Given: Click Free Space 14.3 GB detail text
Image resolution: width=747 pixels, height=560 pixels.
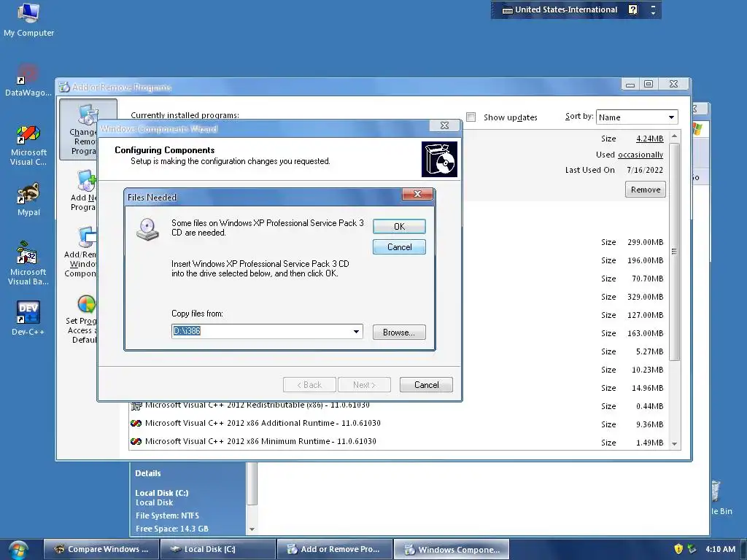Looking at the screenshot, I should pyautogui.click(x=172, y=529).
